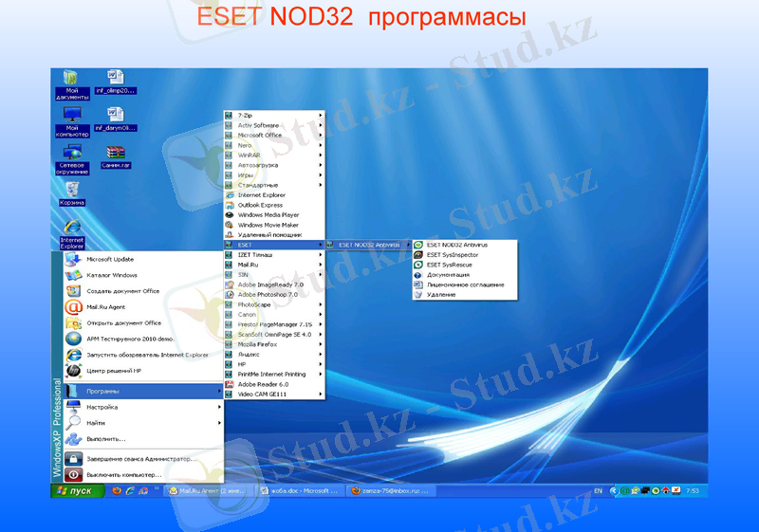This screenshot has width=759, height=532.
Task: Click Каталог Windows shortcut
Action: [143, 275]
